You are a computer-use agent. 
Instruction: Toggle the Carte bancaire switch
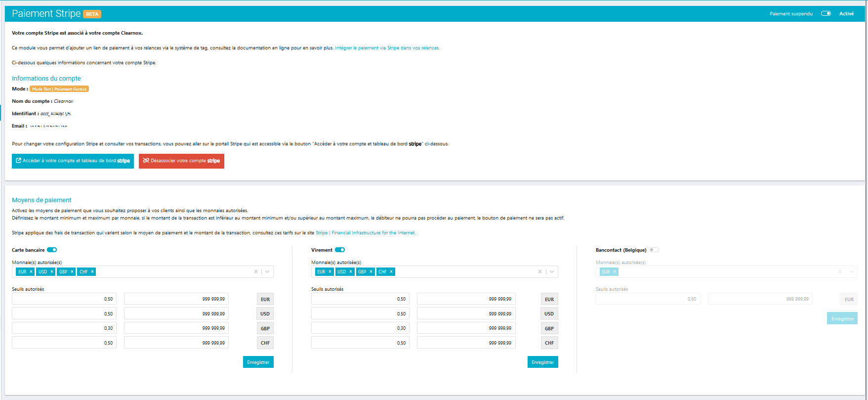click(x=52, y=250)
